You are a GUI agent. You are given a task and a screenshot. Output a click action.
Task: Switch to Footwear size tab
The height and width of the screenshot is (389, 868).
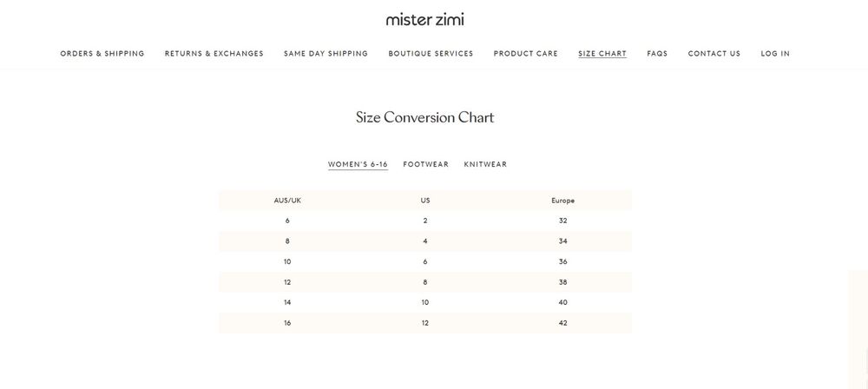[425, 165]
